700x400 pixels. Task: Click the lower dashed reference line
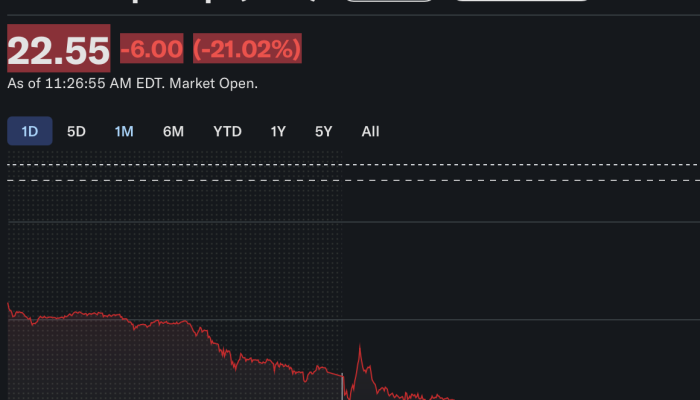tap(350, 181)
